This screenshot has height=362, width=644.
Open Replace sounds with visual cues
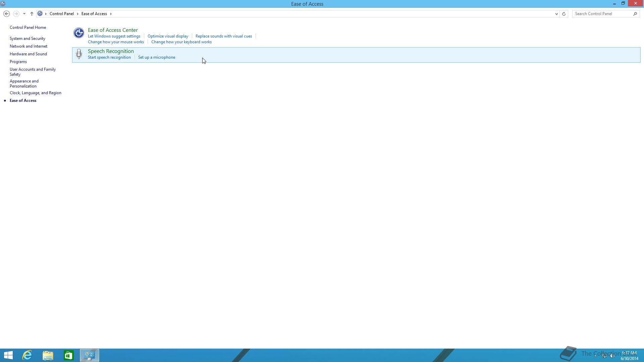pos(223,36)
